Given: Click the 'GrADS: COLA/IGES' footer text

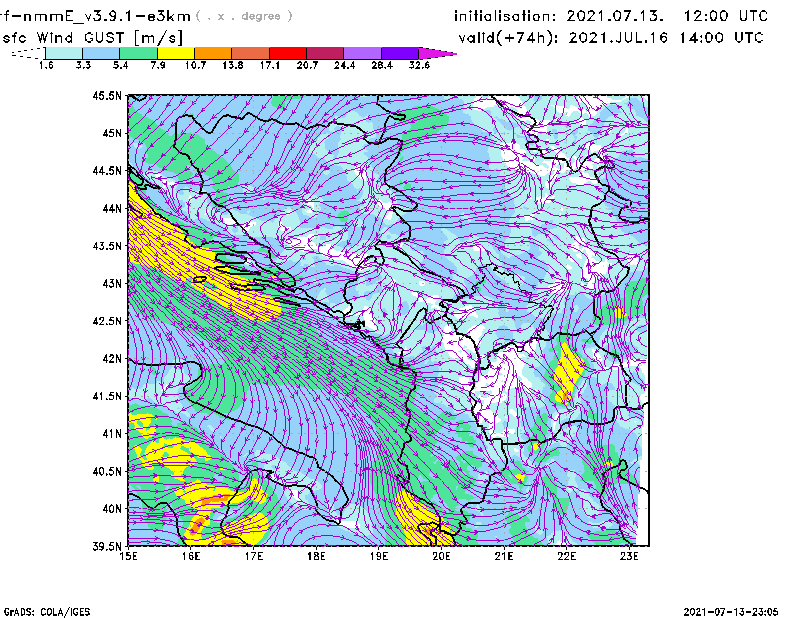Looking at the screenshot, I should click(x=47, y=612).
